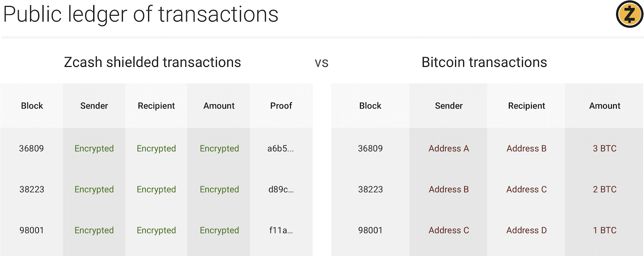The width and height of the screenshot is (644, 256).
Task: Select Zcash table's Sender column header
Action: [x=94, y=106]
